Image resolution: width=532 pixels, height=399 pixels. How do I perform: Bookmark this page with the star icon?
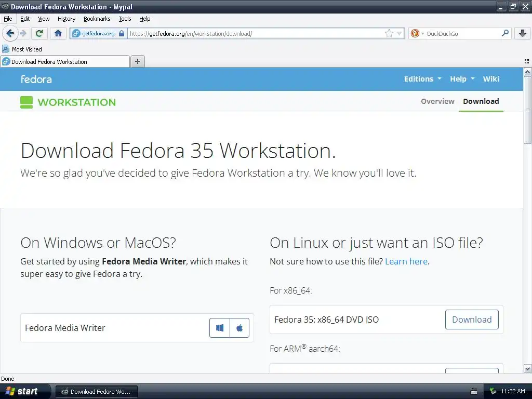click(389, 33)
